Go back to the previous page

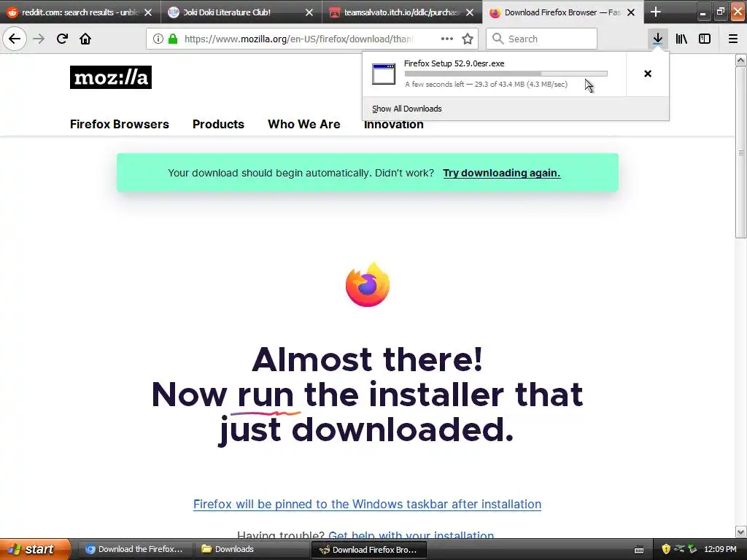point(15,39)
